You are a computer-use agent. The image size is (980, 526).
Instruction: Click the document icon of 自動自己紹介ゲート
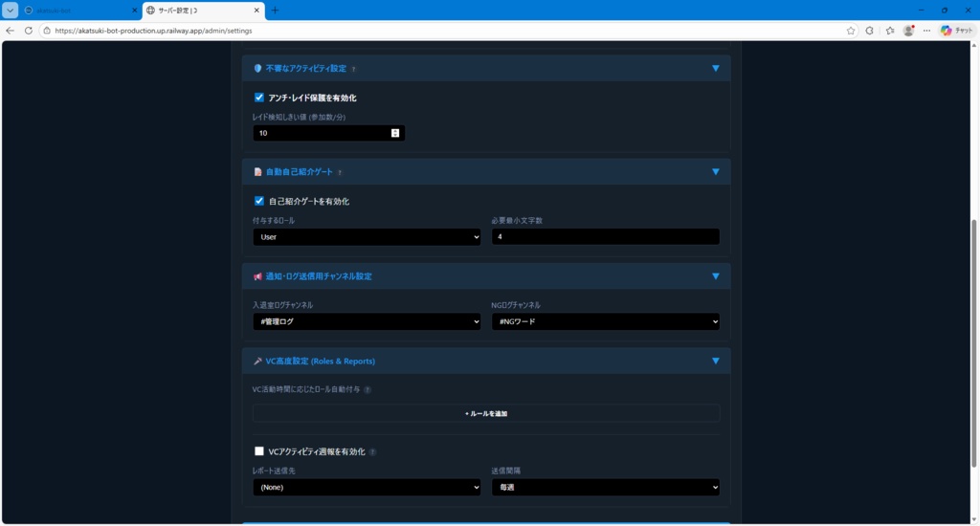[x=257, y=172]
